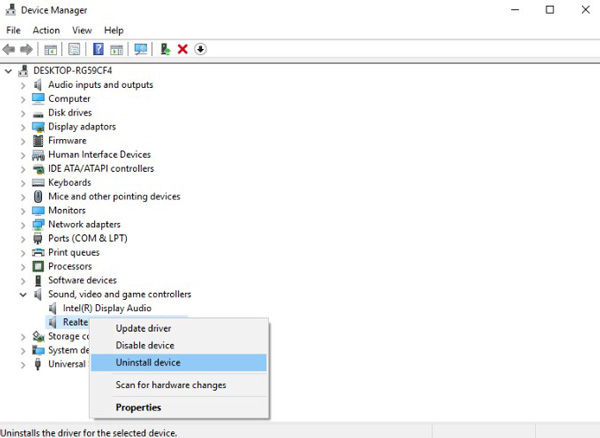Choose Disable device from context menu

pyautogui.click(x=178, y=345)
